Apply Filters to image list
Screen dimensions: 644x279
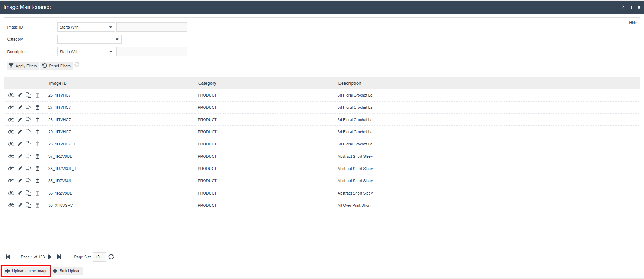pos(23,66)
